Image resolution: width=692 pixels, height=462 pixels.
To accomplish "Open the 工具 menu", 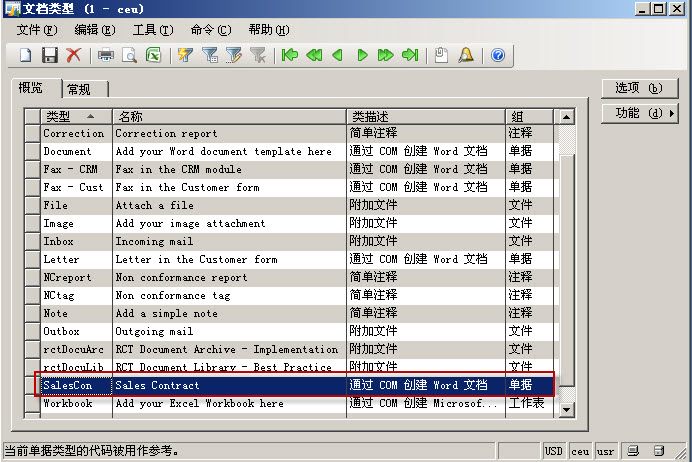I will click(x=153, y=30).
